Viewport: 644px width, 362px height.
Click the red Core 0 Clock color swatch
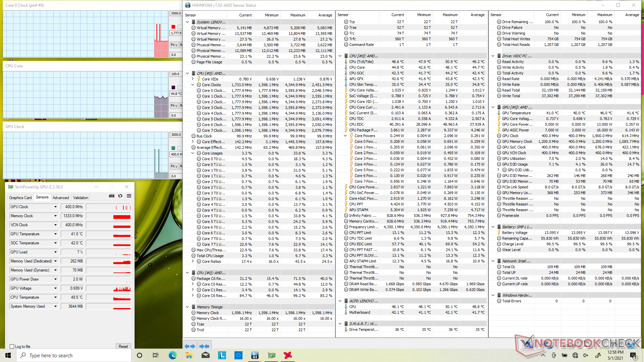(x=173, y=27)
